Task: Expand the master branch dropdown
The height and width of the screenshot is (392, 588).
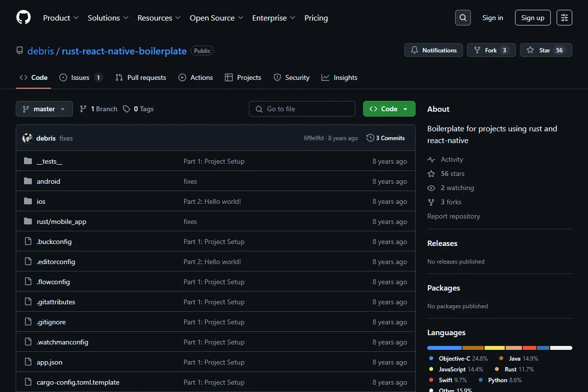Action: [x=44, y=109]
